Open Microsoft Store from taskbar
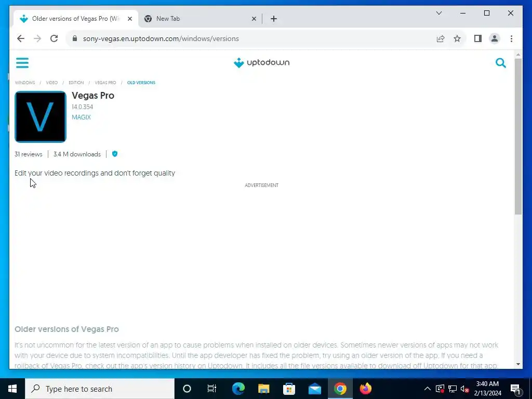 (289, 389)
